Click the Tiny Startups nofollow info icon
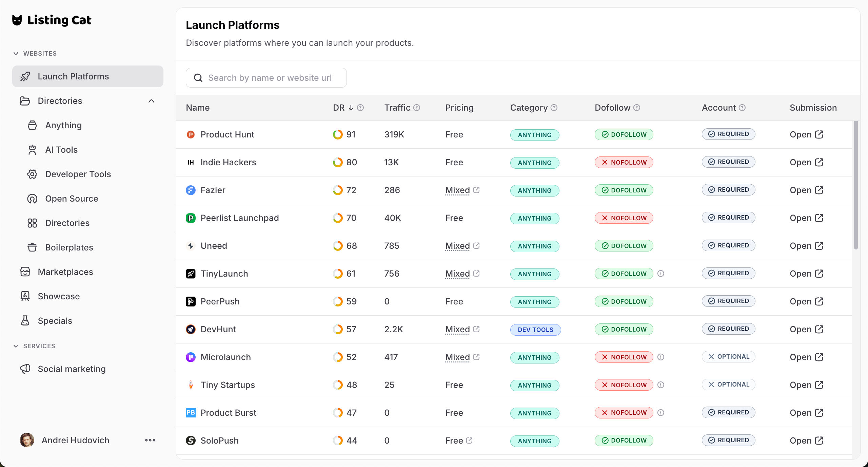This screenshot has height=467, width=868. [660, 385]
